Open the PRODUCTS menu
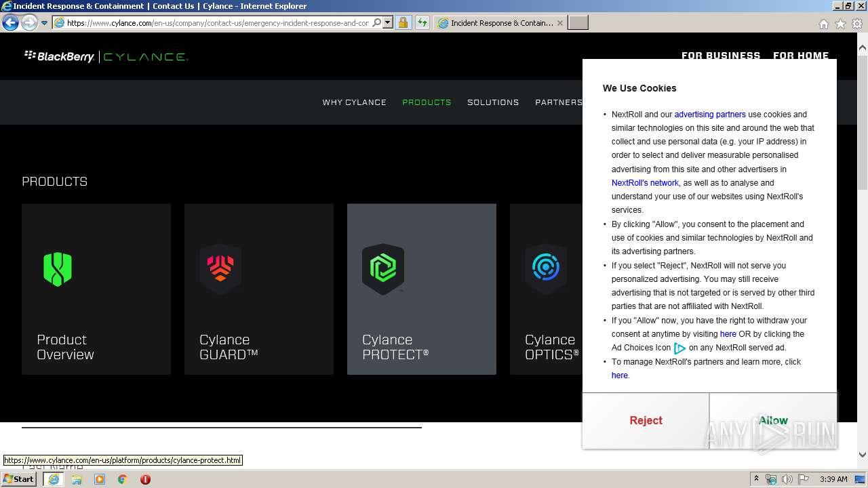 tap(427, 102)
